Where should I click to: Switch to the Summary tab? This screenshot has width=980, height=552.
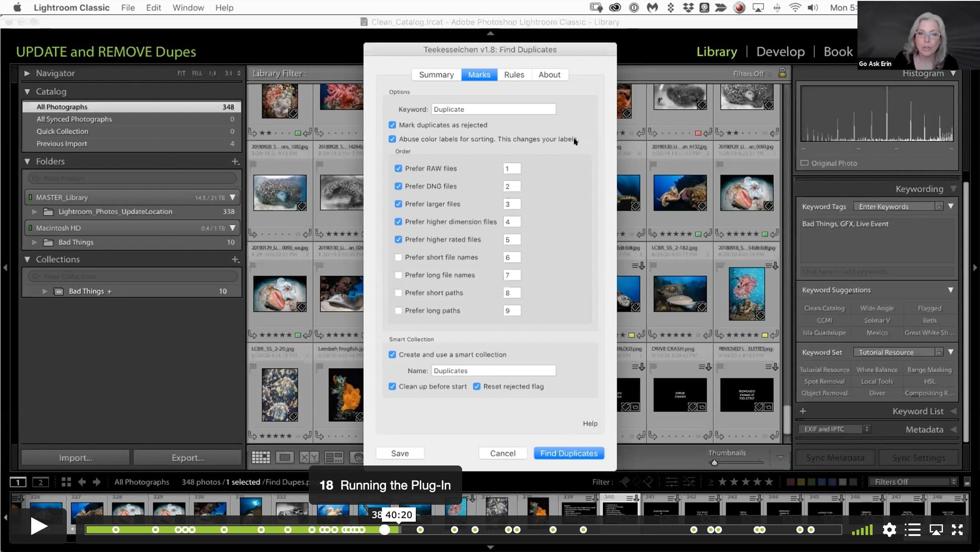click(436, 75)
